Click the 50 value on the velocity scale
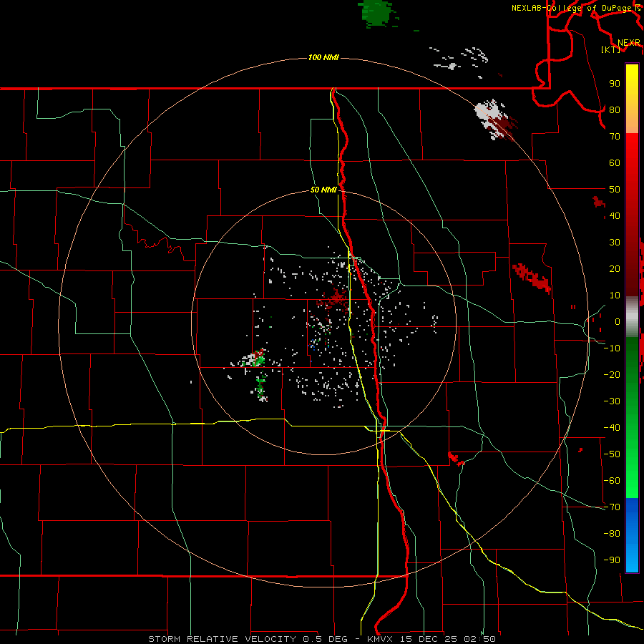The width and height of the screenshot is (644, 644). tap(615, 190)
